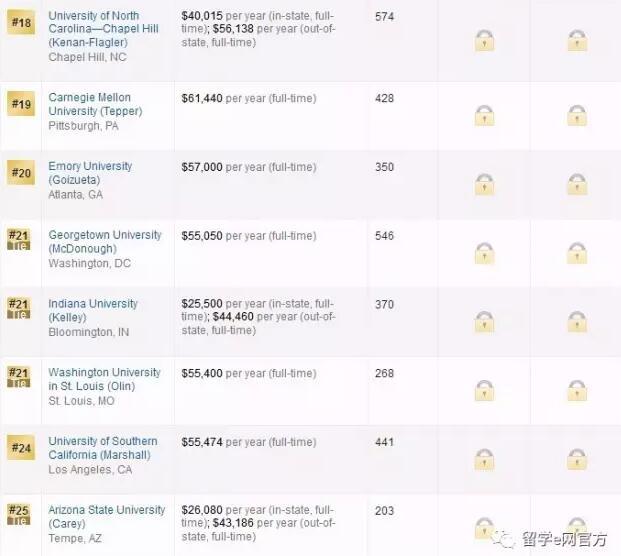
Task: Click first lock icon in North Carolina row
Action: click(484, 40)
